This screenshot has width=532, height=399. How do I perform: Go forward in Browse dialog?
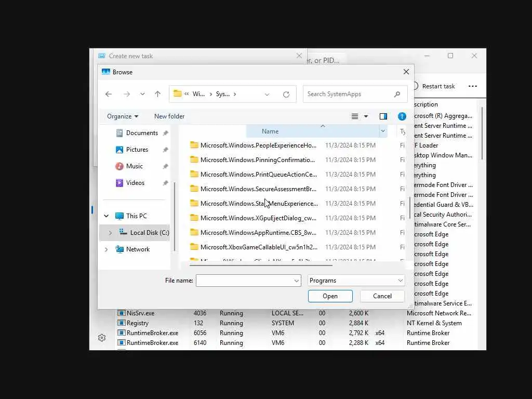coord(127,94)
